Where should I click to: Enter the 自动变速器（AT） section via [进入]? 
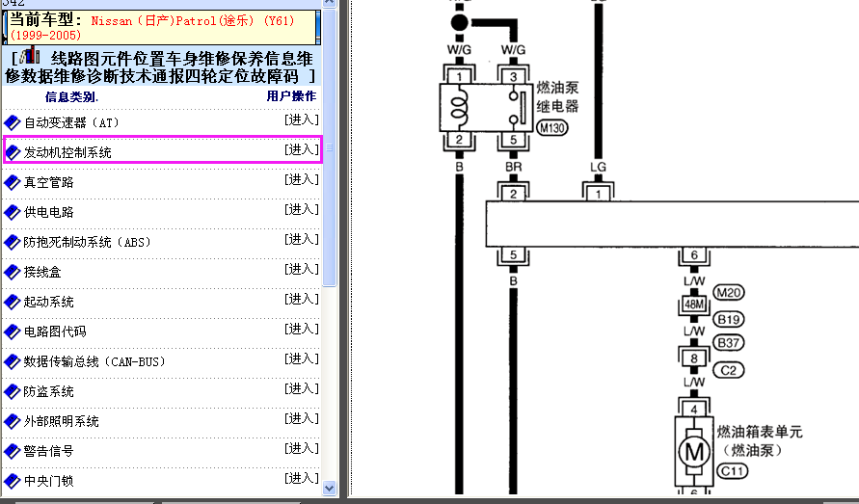click(x=302, y=119)
